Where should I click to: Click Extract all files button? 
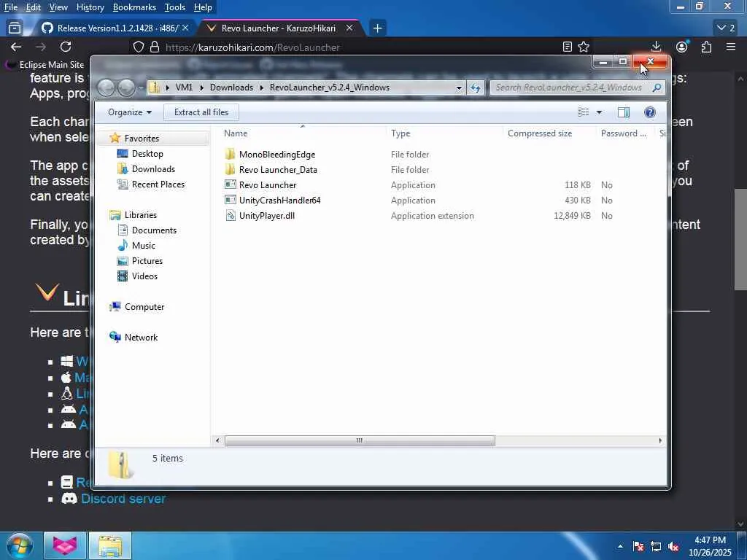tap(201, 112)
